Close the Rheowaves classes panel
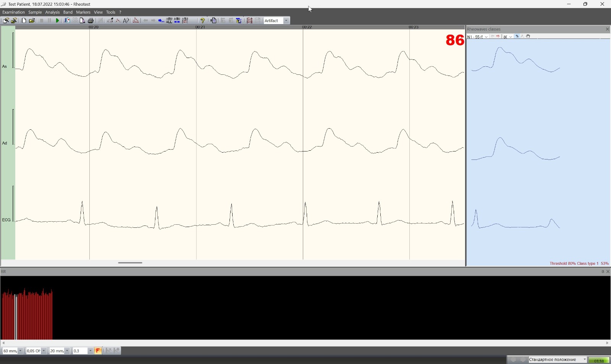The image size is (611, 364). click(x=607, y=29)
